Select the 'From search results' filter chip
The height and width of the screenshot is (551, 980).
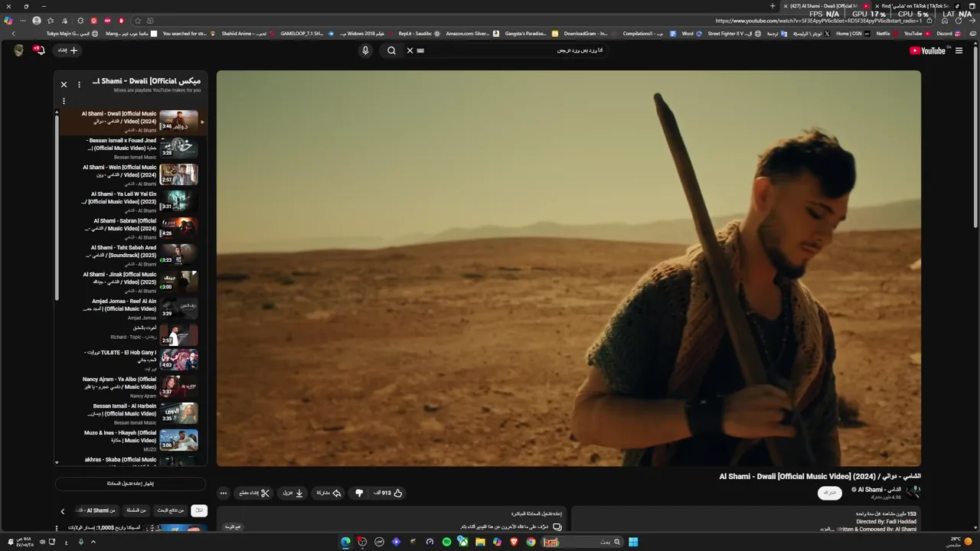(x=171, y=510)
